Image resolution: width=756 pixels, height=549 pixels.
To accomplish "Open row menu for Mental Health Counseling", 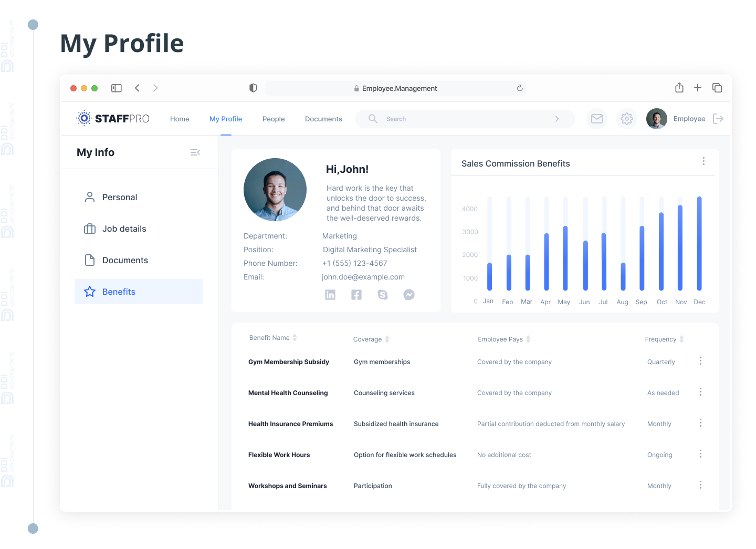I will [700, 392].
